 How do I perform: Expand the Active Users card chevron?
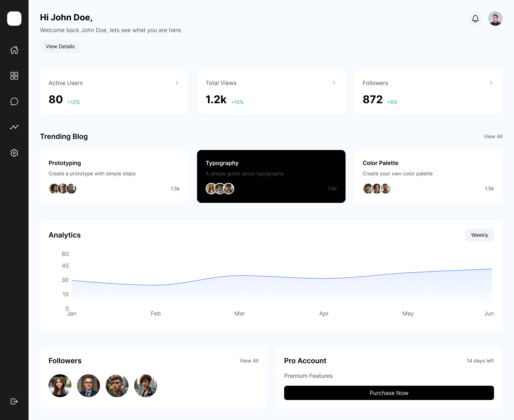177,83
